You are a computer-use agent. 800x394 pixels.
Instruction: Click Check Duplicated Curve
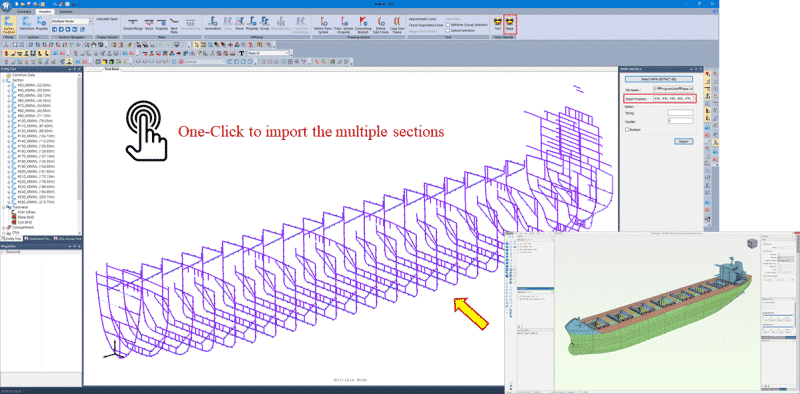point(425,24)
